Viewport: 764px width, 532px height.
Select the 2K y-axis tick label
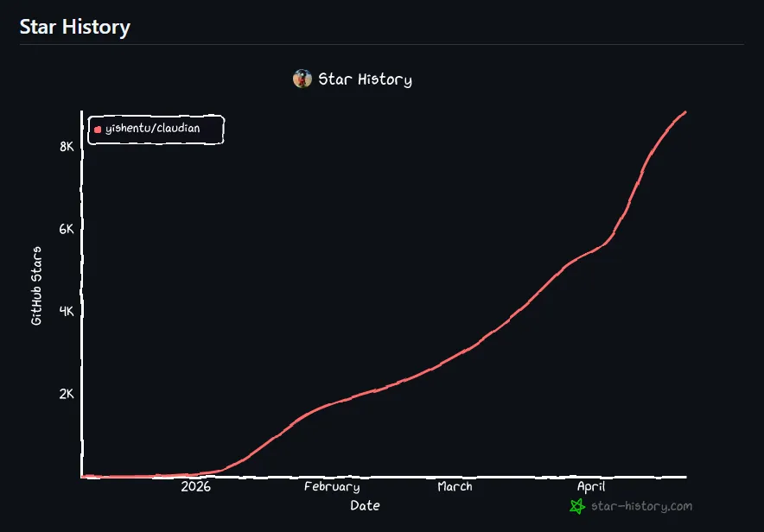pyautogui.click(x=67, y=394)
